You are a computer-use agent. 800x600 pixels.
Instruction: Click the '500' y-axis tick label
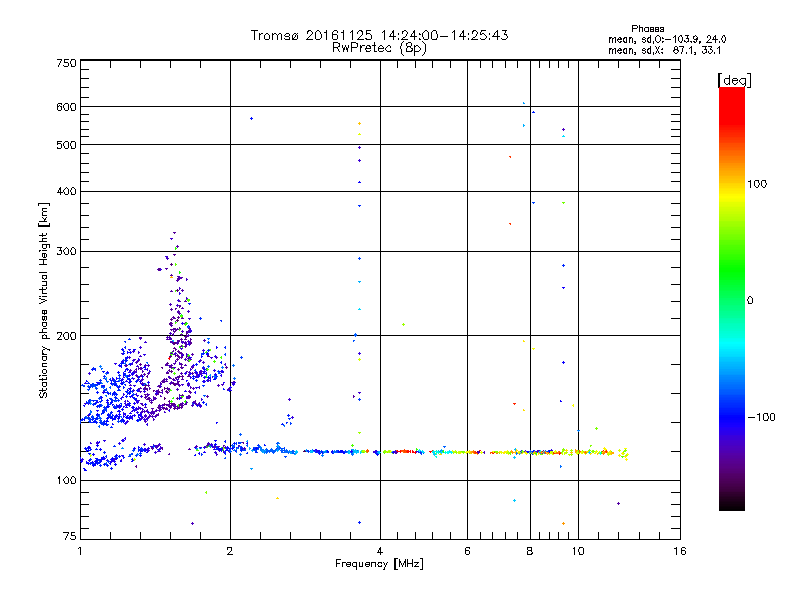[66, 145]
